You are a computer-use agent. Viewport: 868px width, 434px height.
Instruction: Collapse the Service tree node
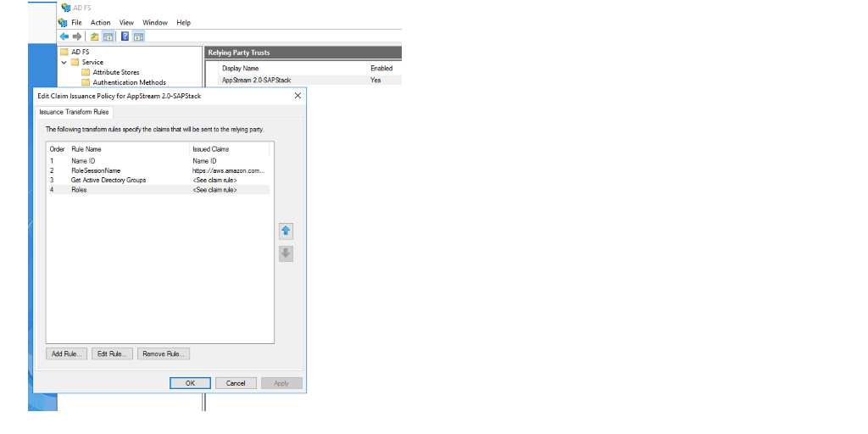[x=64, y=62]
